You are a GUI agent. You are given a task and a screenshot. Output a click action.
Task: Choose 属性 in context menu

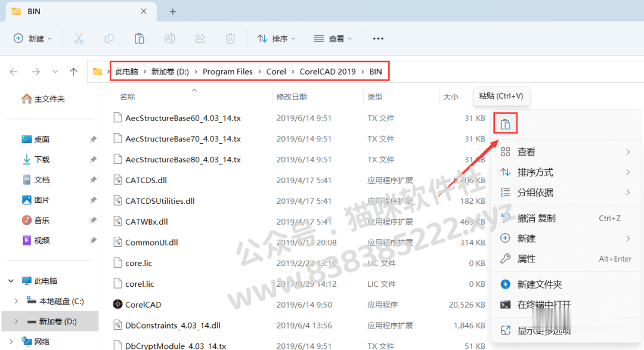(565, 259)
